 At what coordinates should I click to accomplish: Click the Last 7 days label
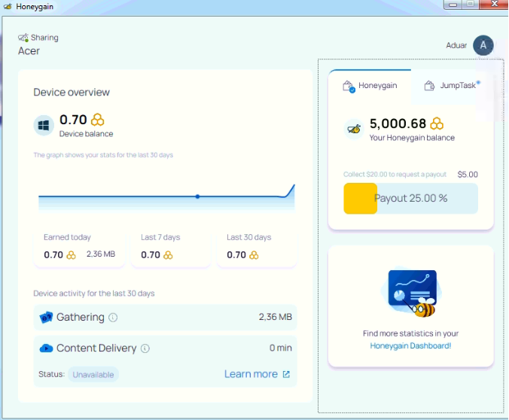click(160, 237)
